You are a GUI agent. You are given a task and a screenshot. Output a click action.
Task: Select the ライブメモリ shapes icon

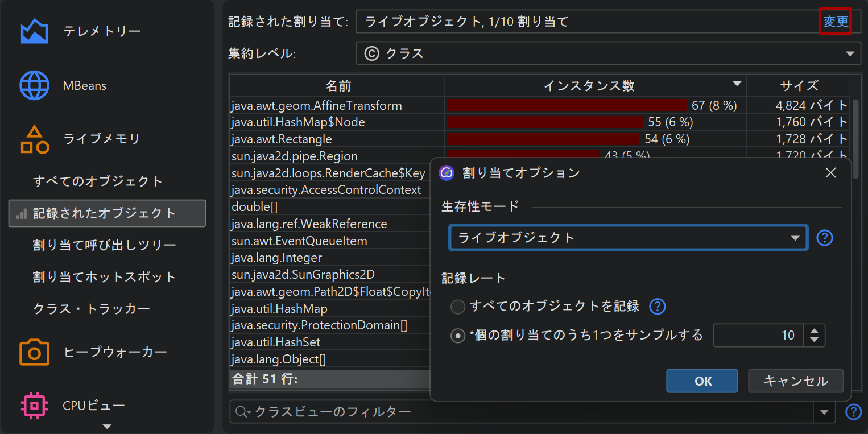tap(34, 139)
